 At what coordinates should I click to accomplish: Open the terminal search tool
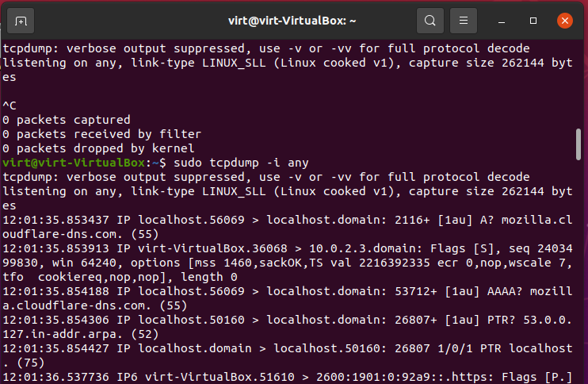point(430,21)
